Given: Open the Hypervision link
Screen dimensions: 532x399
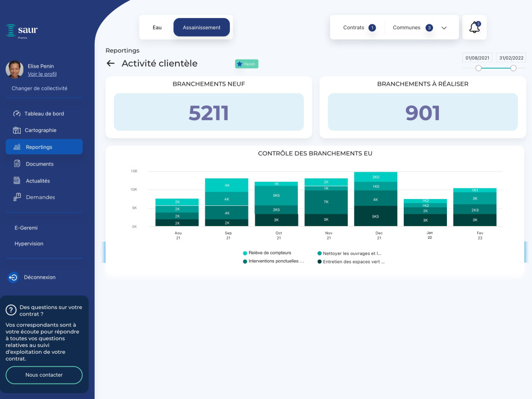Looking at the screenshot, I should pos(29,244).
